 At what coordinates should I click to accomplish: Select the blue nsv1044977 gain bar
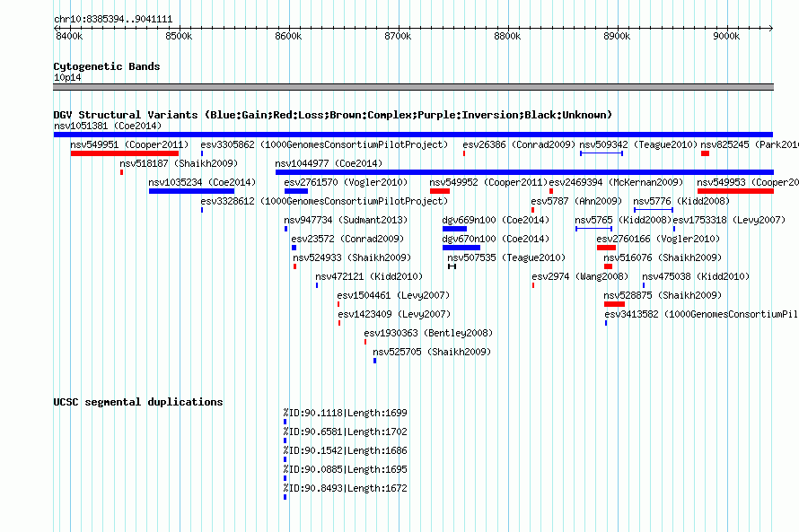click(x=524, y=172)
